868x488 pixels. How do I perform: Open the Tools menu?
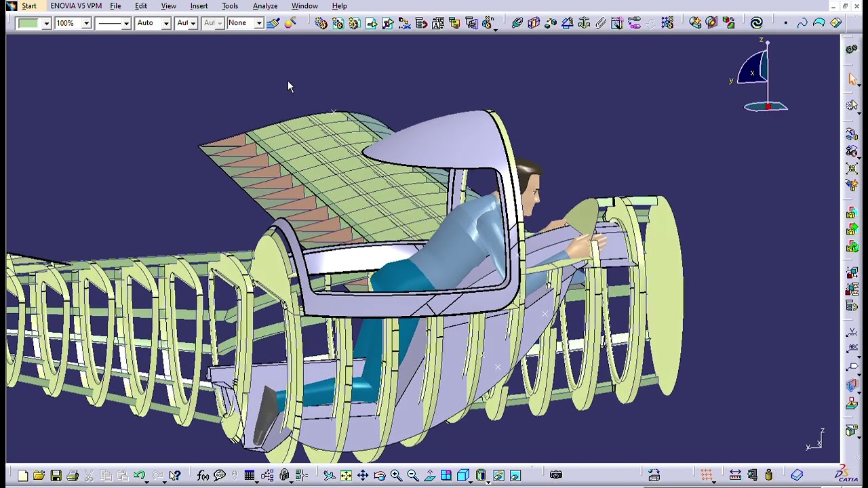click(x=230, y=6)
